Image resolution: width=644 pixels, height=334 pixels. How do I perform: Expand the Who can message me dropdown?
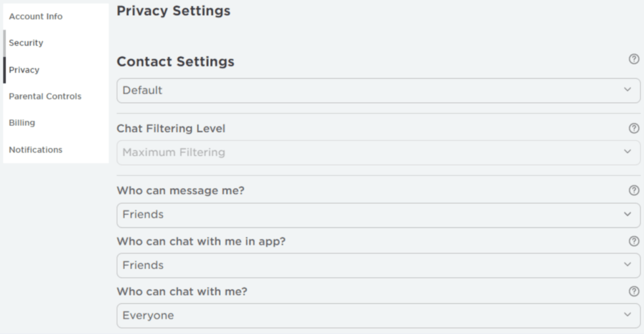(378, 214)
